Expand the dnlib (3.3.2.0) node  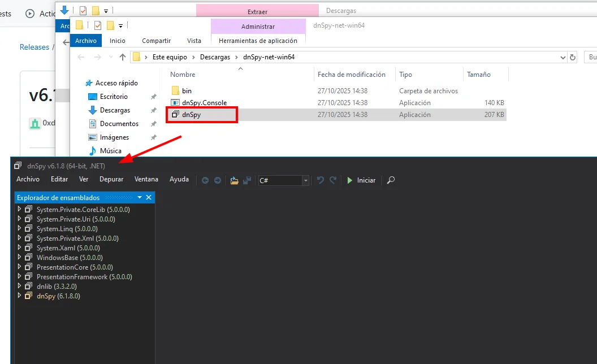(19, 286)
